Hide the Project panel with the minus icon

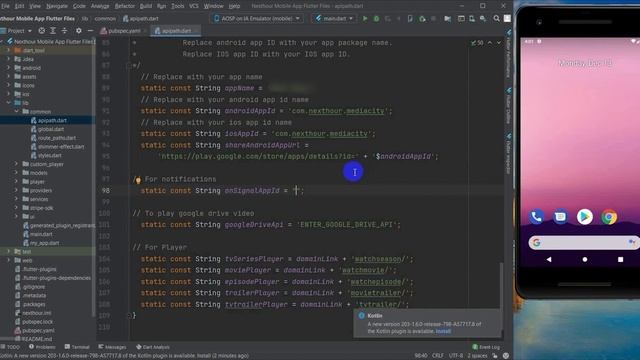click(90, 31)
